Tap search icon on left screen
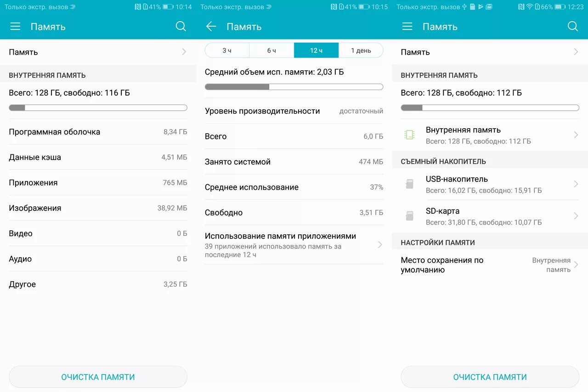This screenshot has width=588, height=392. [x=181, y=27]
